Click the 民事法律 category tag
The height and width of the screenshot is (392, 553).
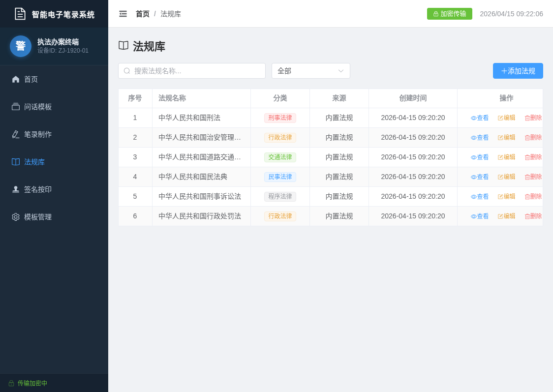(x=280, y=177)
